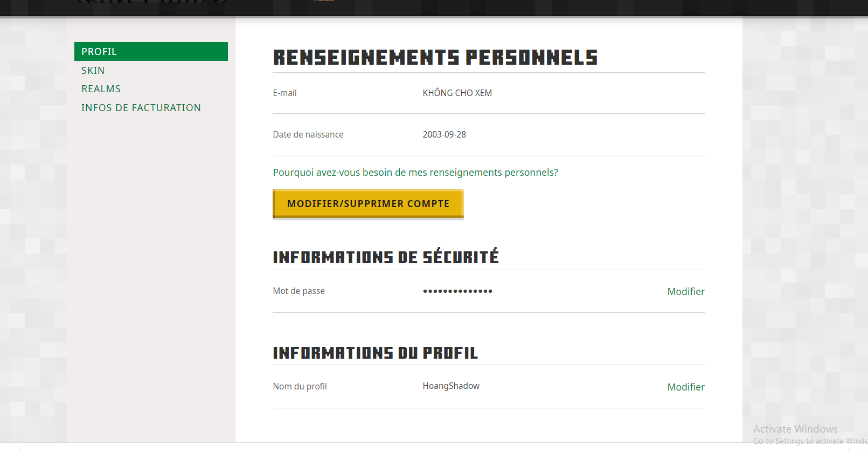This screenshot has width=868, height=452.
Task: Click the 'Pourquoi avez-vous besoin' link
Action: [415, 173]
